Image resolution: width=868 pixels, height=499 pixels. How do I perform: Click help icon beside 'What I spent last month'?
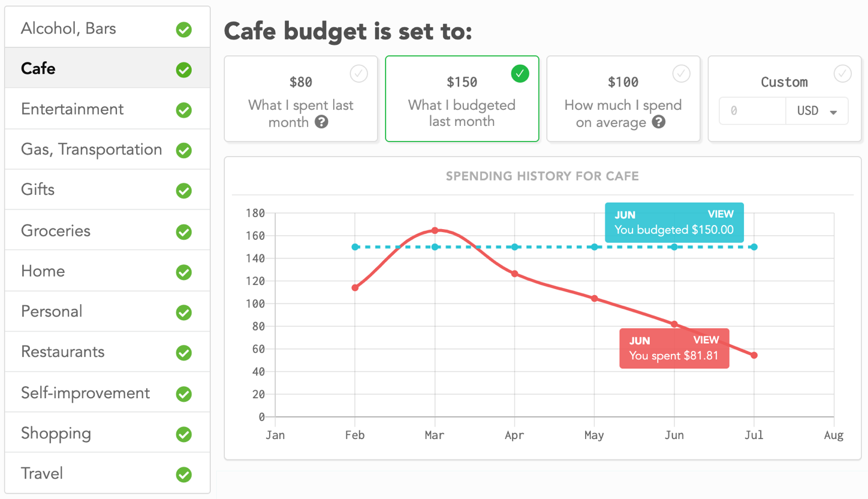coord(322,122)
